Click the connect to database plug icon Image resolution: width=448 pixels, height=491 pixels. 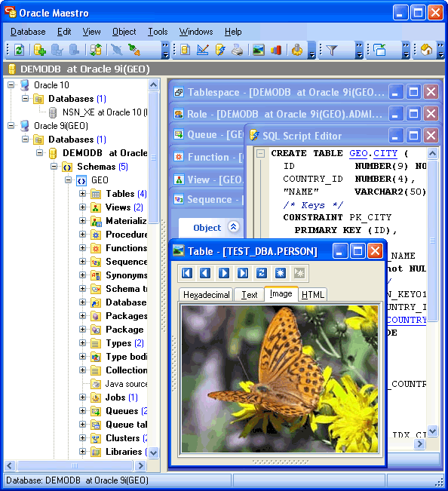pos(134,50)
